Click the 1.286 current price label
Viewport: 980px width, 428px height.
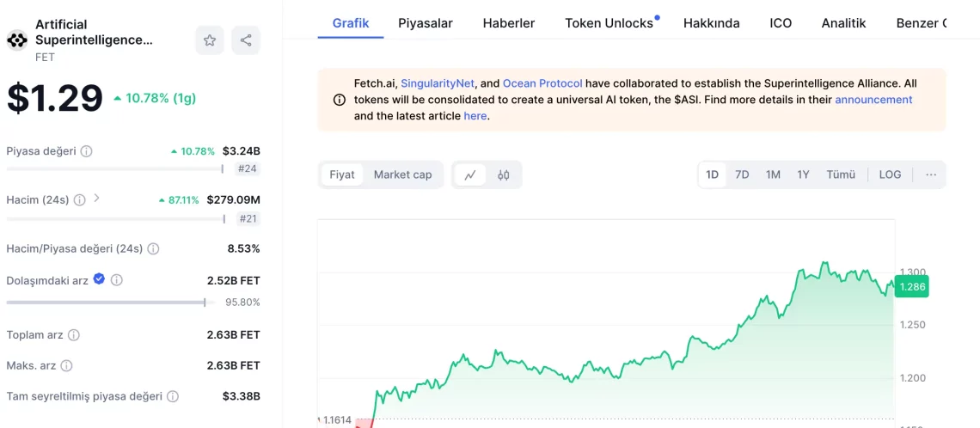click(x=912, y=287)
